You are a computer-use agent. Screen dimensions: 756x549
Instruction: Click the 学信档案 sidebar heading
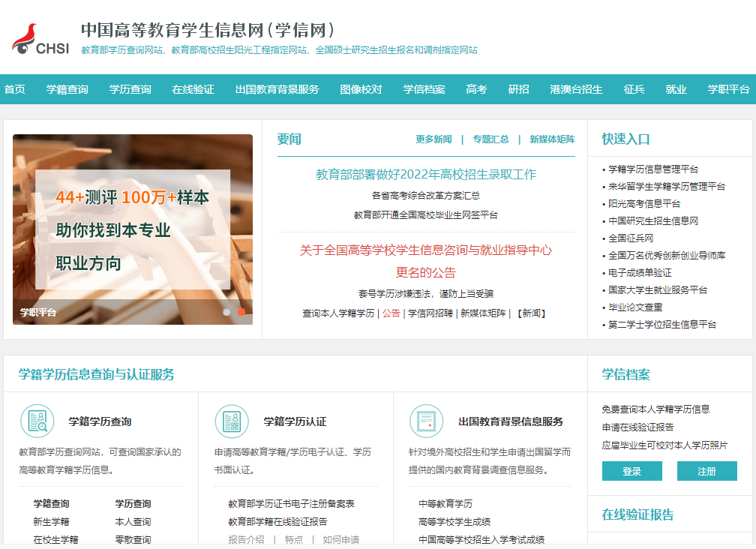(625, 374)
